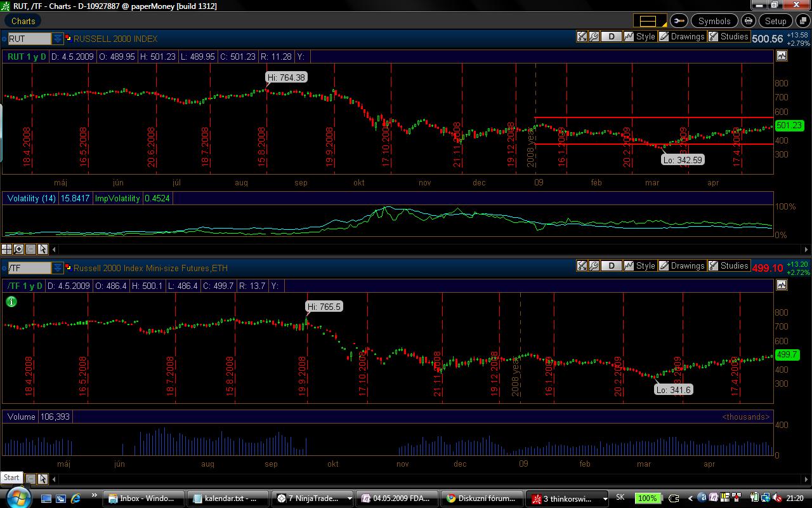The width and height of the screenshot is (812, 508).
Task: Zoom in using magnifier below upper chart
Action: click(x=19, y=250)
